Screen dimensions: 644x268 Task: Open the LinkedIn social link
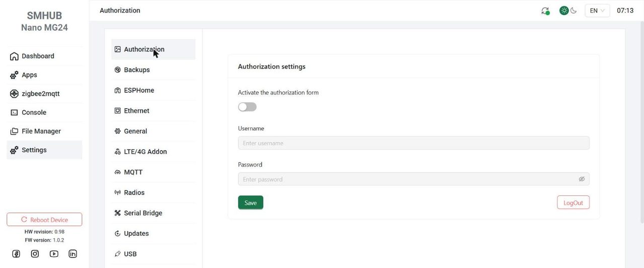click(73, 254)
